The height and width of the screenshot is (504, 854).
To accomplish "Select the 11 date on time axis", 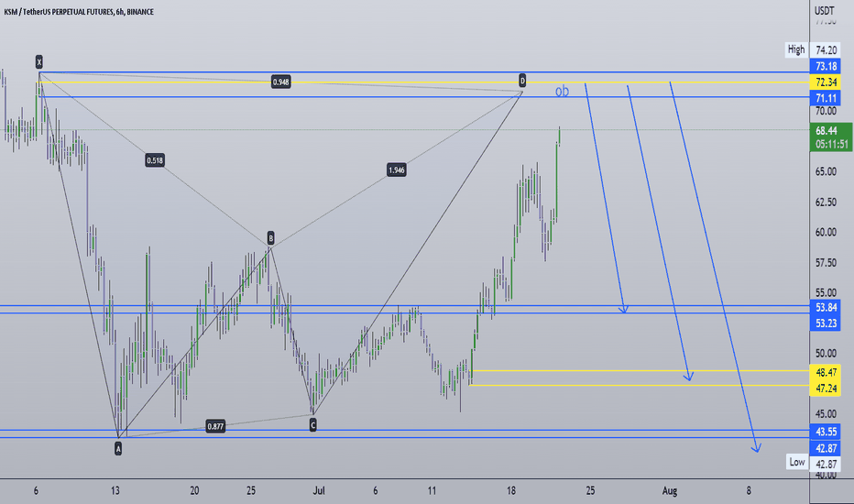I will click(x=432, y=490).
